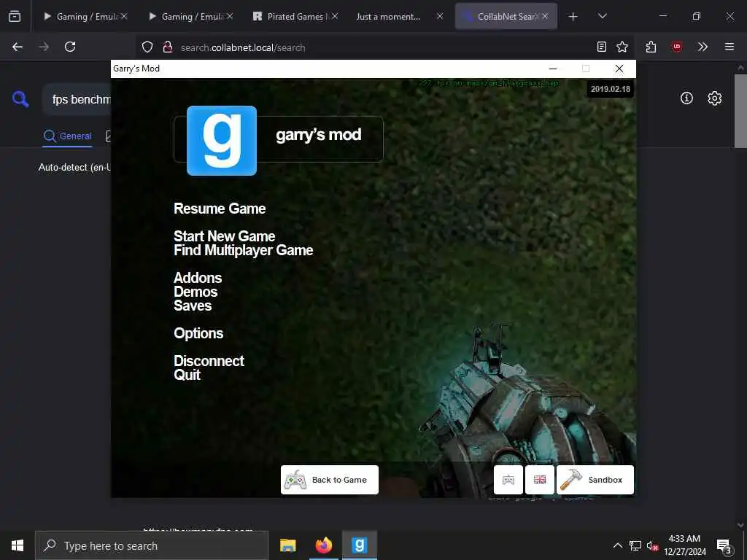This screenshot has width=747, height=560.
Task: Open the Windows notification center
Action: pos(724,545)
